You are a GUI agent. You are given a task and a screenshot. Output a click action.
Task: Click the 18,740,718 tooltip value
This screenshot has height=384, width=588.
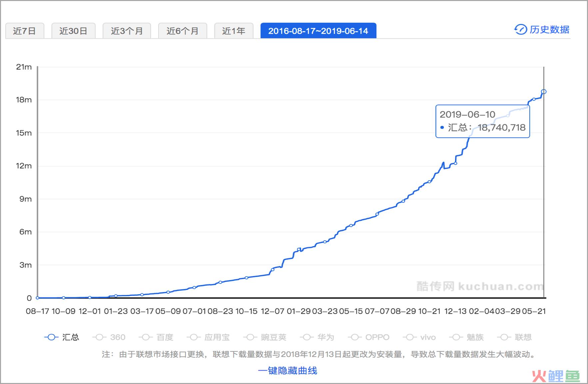[x=502, y=128]
